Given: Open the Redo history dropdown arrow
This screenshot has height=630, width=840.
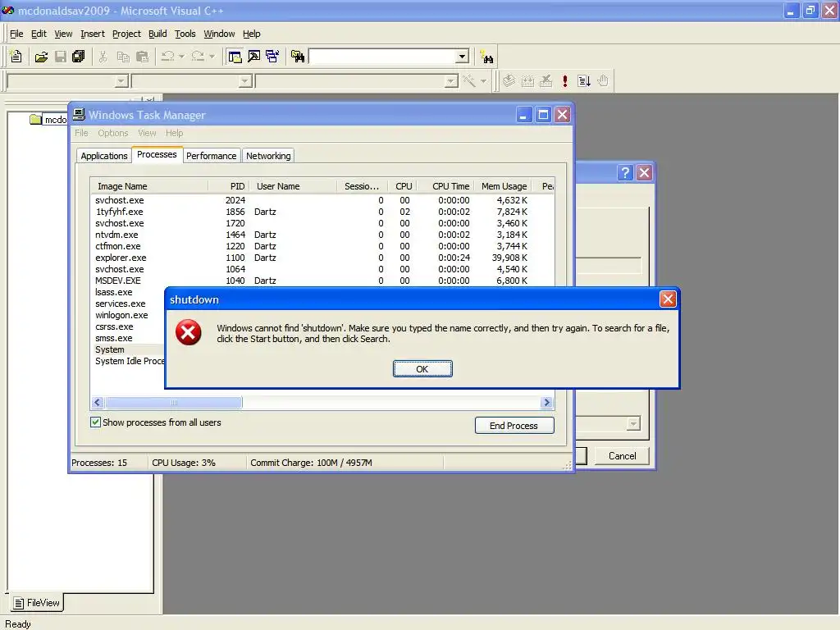Looking at the screenshot, I should (x=212, y=57).
